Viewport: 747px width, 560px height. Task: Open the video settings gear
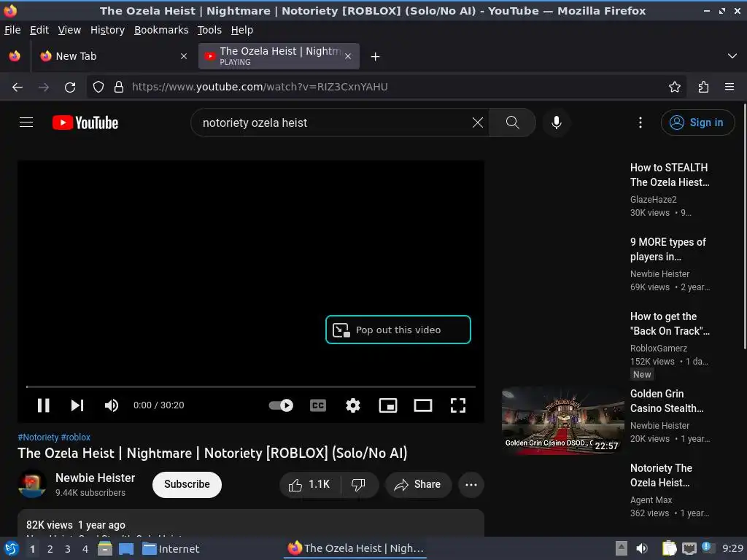click(353, 405)
